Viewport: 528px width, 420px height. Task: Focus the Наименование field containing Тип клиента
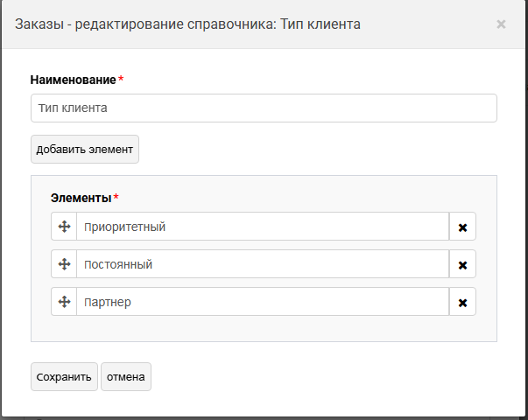click(263, 108)
